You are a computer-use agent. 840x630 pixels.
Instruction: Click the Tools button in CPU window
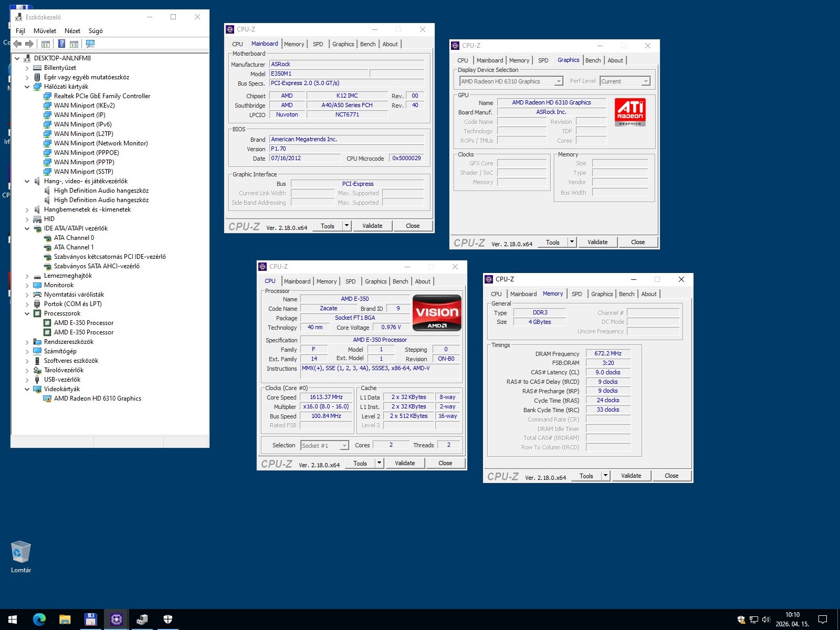(360, 463)
